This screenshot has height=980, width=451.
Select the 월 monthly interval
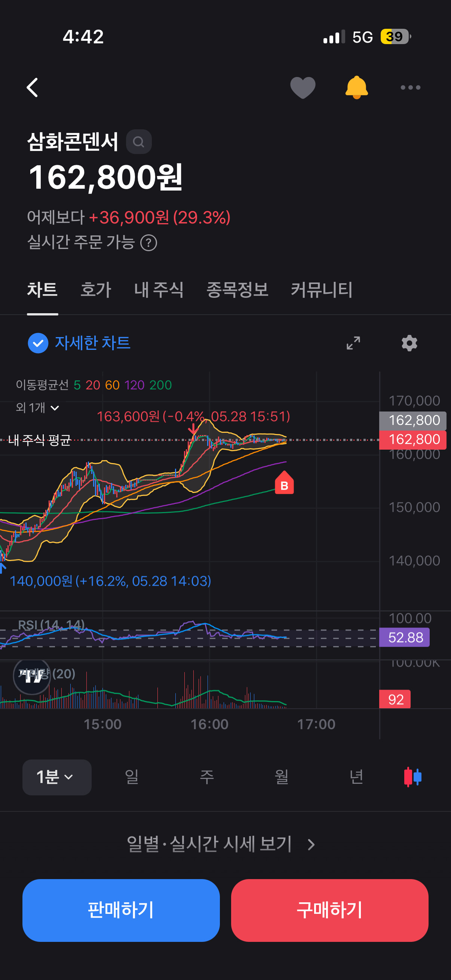tap(282, 777)
